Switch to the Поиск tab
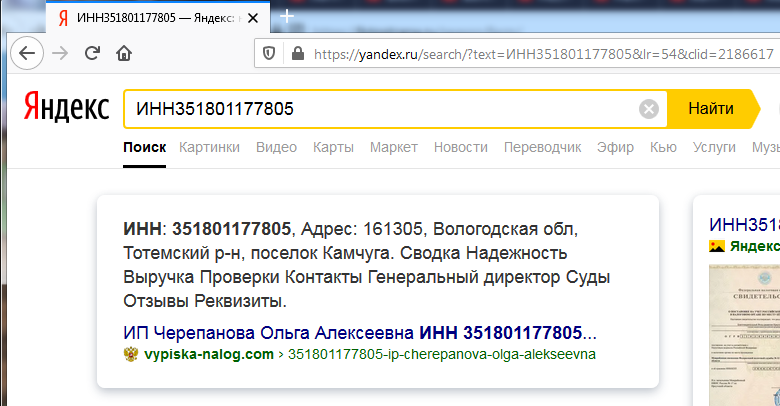The height and width of the screenshot is (406, 780). pos(144,148)
